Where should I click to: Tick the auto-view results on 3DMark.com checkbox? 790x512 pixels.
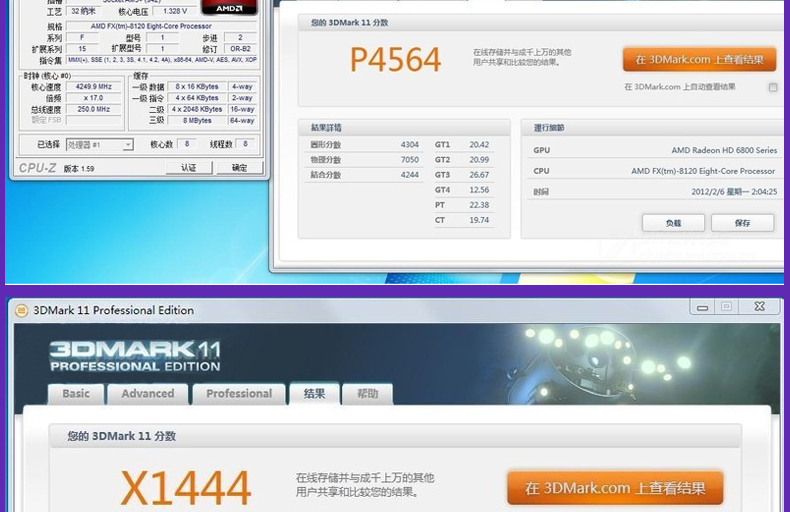coord(773,88)
